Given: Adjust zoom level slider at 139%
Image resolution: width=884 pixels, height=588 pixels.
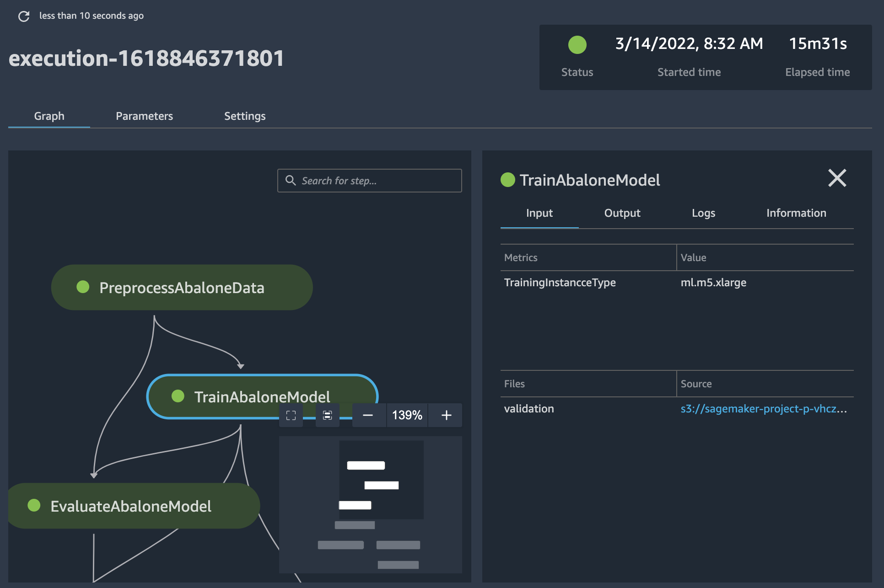Looking at the screenshot, I should pyautogui.click(x=406, y=414).
